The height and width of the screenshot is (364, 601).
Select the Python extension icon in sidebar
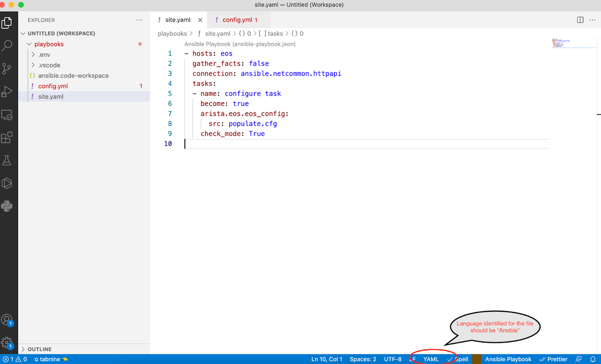click(x=8, y=205)
